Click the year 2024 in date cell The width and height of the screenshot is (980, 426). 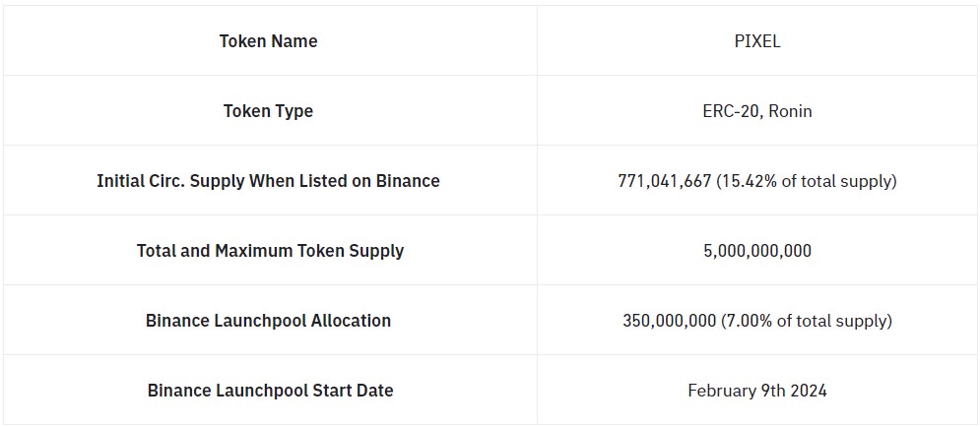click(808, 391)
